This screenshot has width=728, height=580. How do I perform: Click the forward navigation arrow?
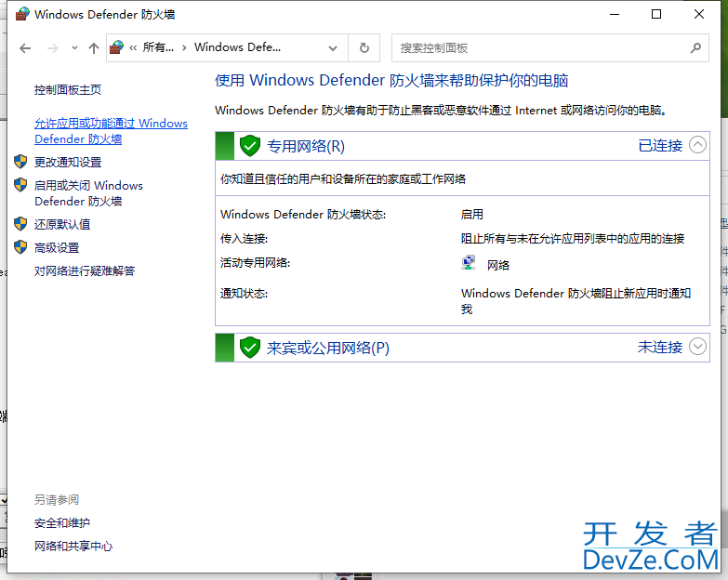tap(52, 47)
